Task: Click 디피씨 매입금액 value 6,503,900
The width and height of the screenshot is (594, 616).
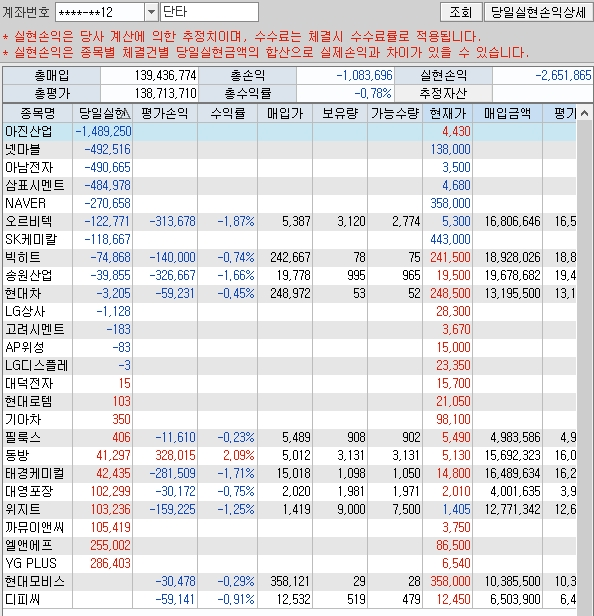Action: [x=515, y=600]
